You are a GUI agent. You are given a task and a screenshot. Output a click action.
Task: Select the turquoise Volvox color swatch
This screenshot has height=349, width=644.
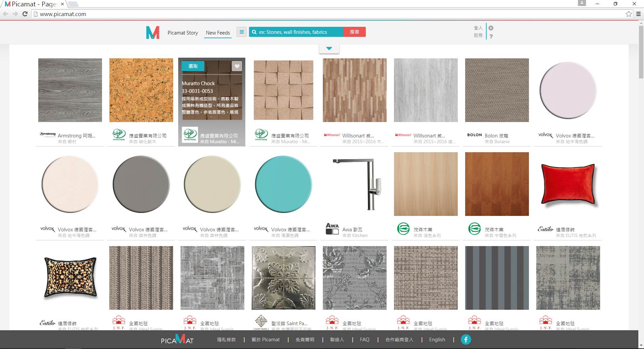coord(284,184)
